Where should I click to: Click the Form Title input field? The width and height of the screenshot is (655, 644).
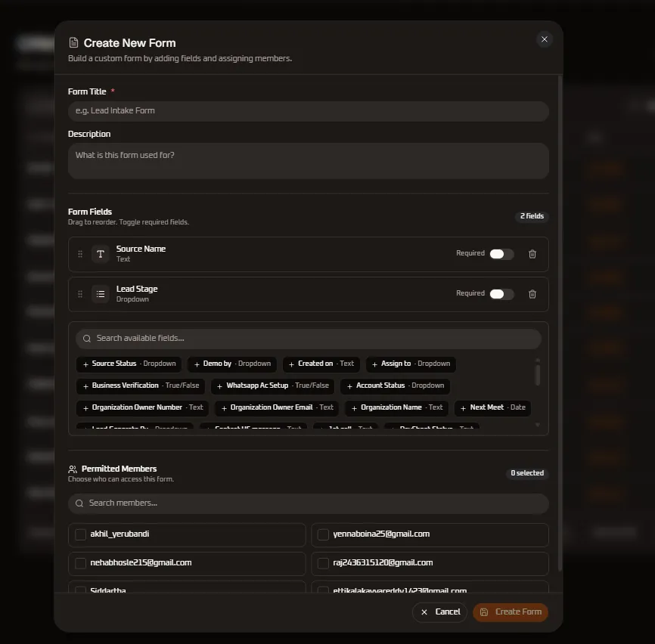pos(309,111)
